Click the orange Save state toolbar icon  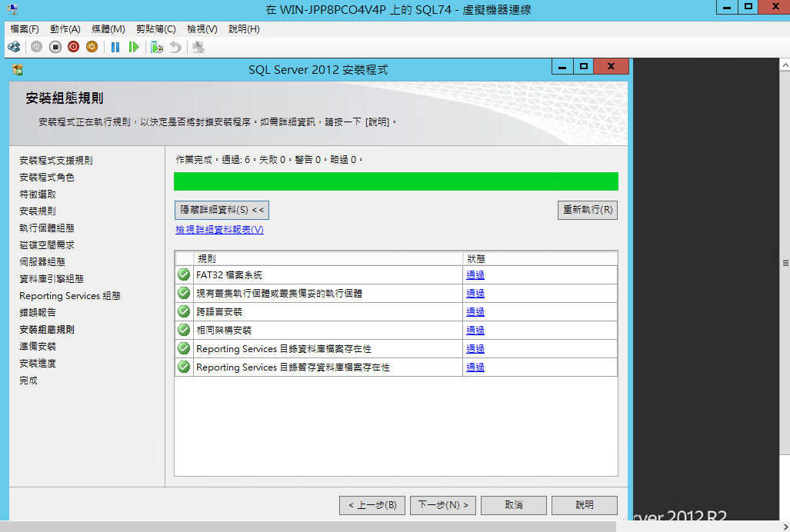coord(92,48)
